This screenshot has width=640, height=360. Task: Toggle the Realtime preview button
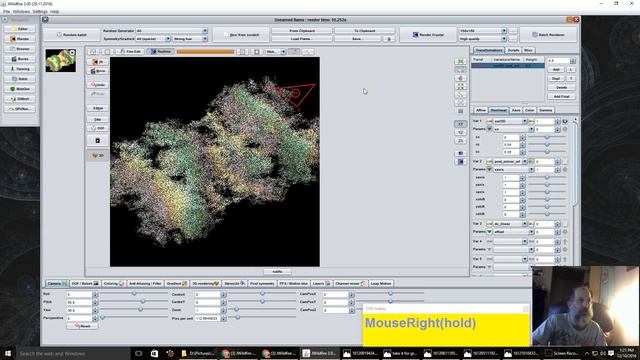[x=160, y=51]
